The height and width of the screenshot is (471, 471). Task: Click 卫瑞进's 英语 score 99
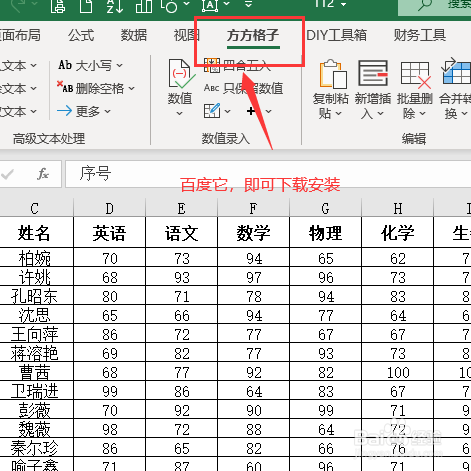click(109, 391)
